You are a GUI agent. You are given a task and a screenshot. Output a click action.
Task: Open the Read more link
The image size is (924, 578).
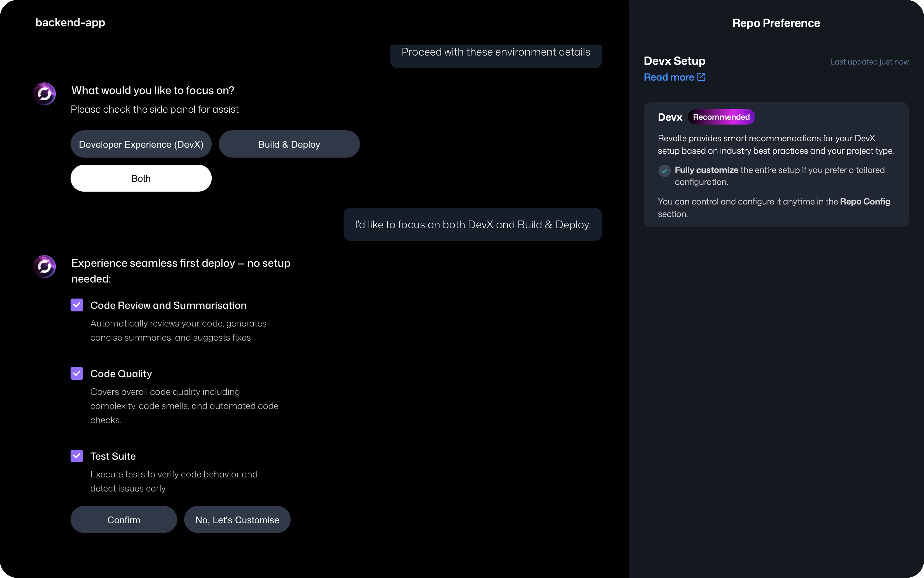pos(669,77)
